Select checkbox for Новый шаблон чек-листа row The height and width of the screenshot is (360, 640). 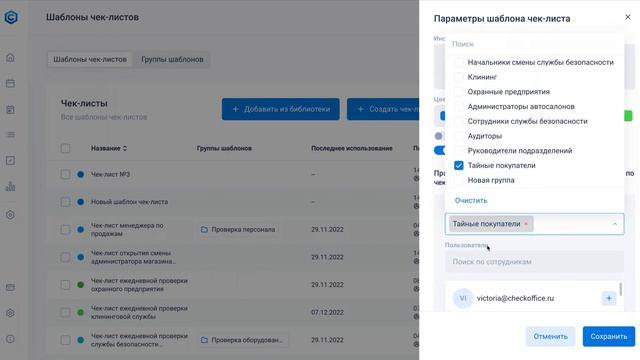coord(65,202)
